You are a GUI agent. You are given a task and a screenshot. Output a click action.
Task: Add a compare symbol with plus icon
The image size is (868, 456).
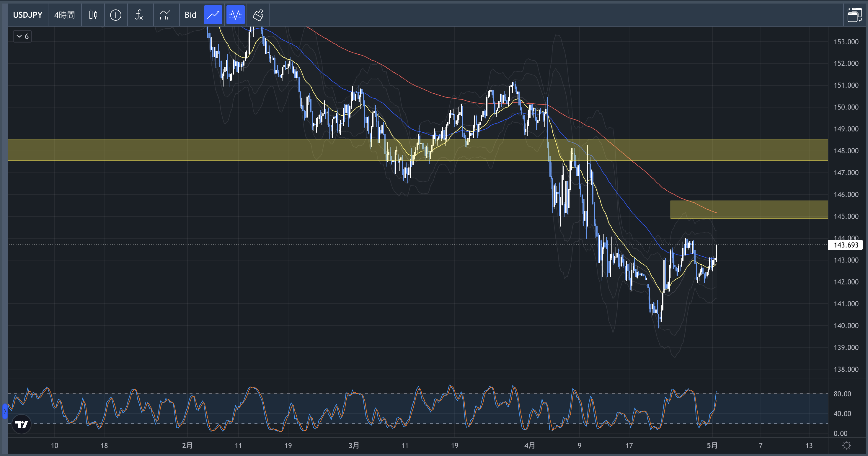coord(115,15)
